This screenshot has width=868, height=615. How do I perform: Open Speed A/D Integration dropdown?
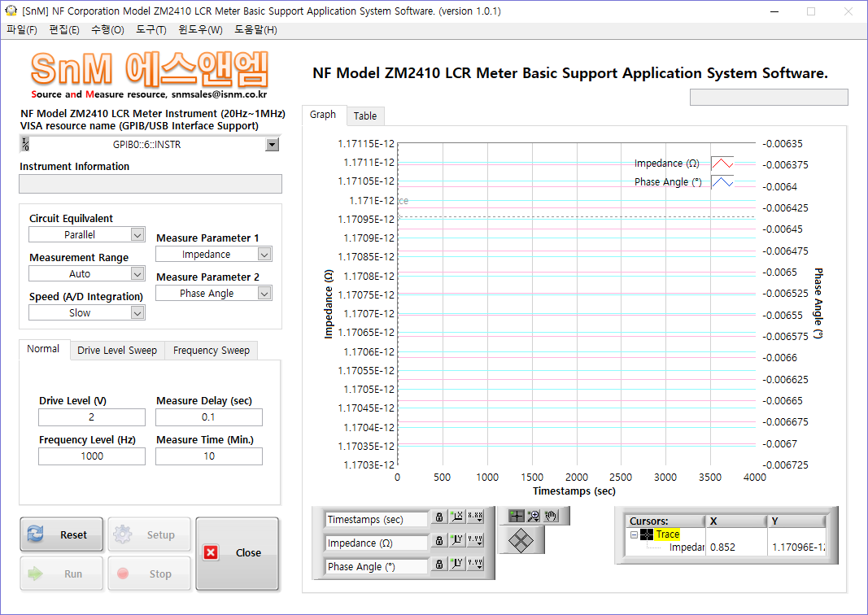coord(137,312)
